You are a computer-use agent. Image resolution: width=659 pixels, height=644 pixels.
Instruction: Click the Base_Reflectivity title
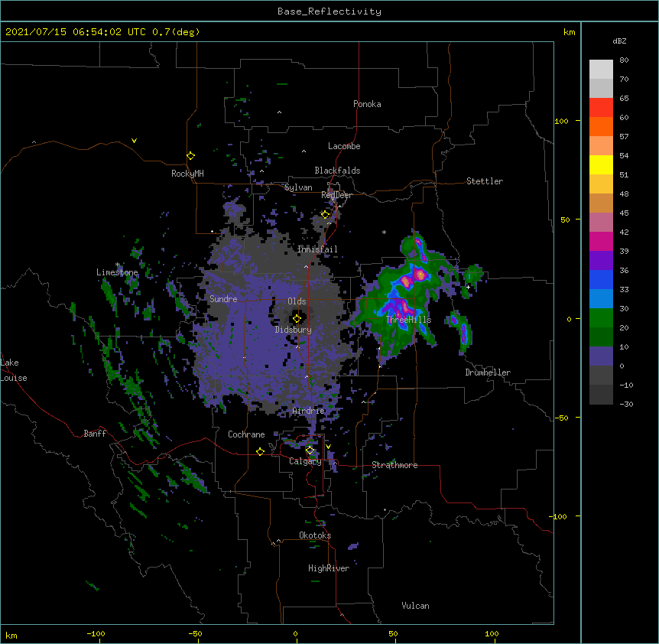(329, 11)
